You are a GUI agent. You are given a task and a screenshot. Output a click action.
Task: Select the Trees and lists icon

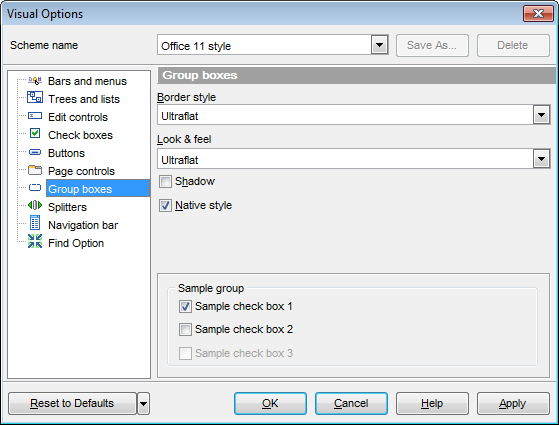35,97
